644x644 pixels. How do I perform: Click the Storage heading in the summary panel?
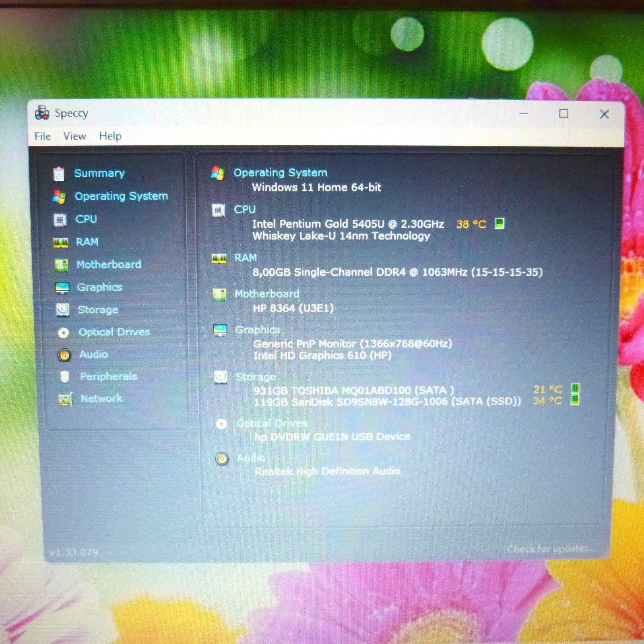click(x=256, y=377)
